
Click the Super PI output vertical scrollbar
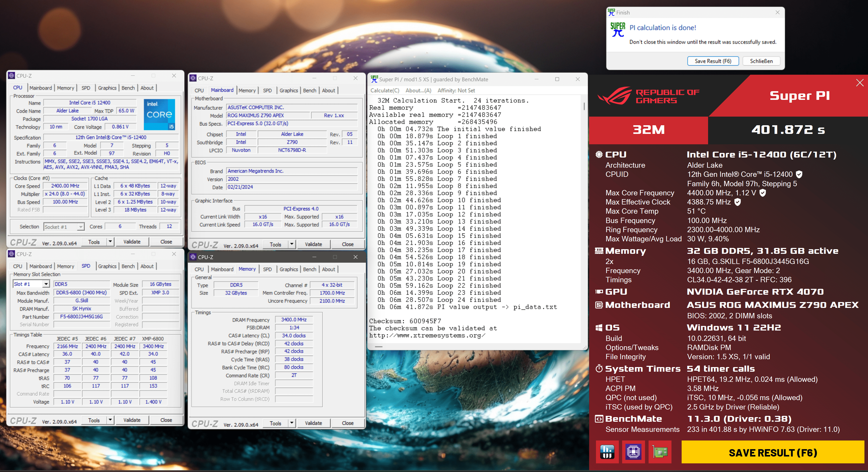(x=584, y=106)
